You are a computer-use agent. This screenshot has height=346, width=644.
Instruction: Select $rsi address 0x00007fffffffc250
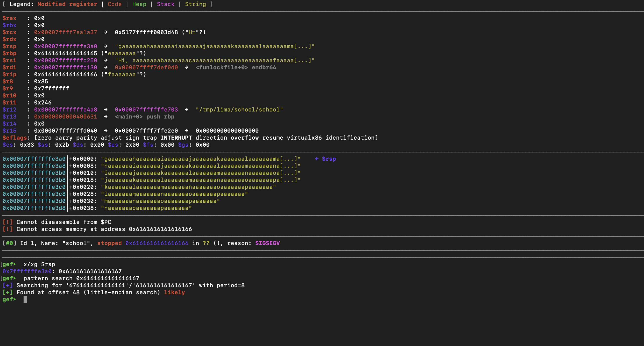pos(65,61)
